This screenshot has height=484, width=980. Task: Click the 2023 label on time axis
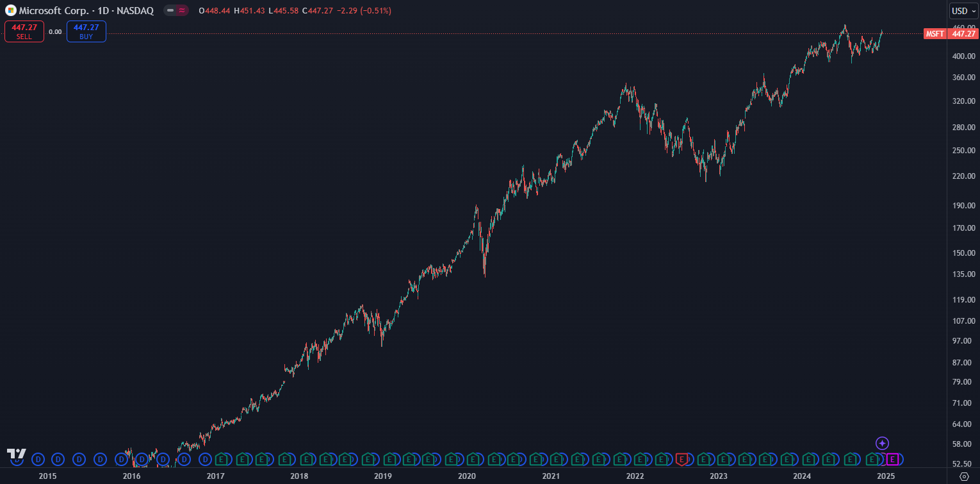719,476
